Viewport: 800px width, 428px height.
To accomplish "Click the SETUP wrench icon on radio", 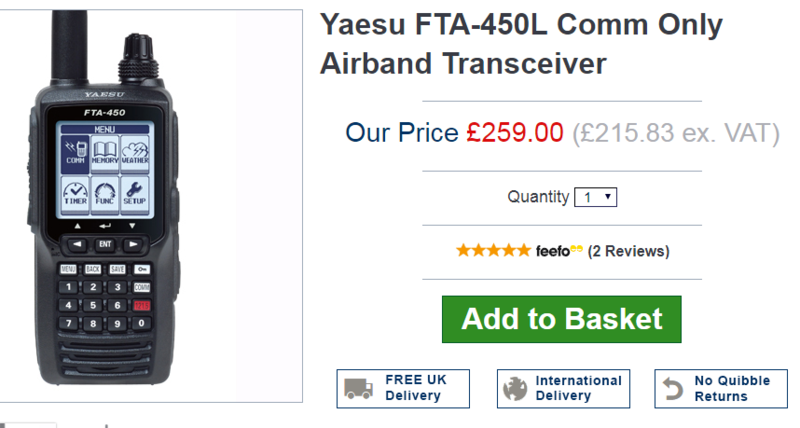I will pyautogui.click(x=134, y=195).
